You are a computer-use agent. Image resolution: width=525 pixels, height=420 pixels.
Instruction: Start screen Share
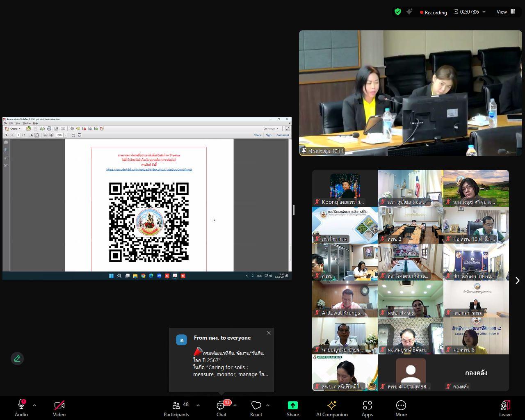(x=293, y=409)
